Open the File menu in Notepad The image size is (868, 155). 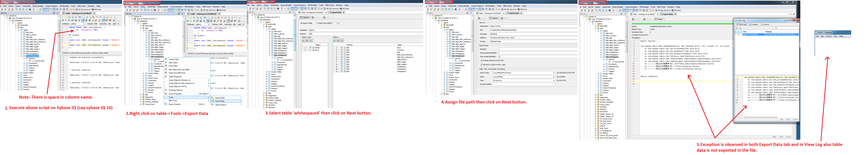coord(817,36)
